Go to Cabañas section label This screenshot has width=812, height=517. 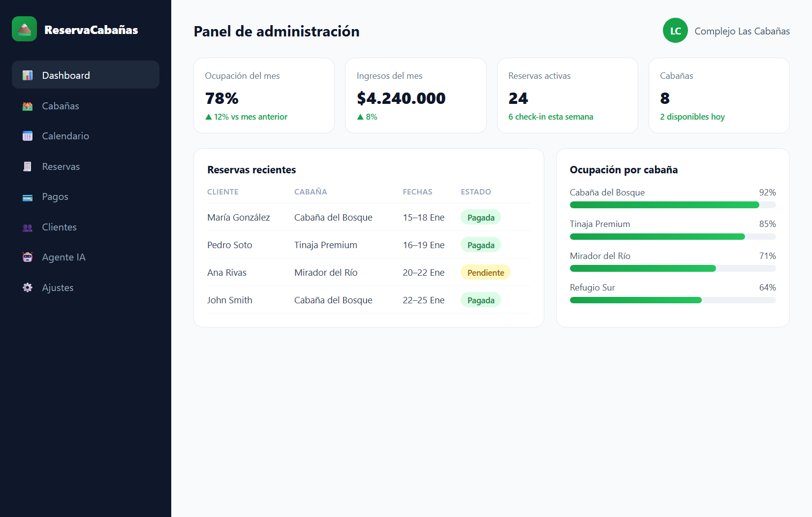click(61, 106)
